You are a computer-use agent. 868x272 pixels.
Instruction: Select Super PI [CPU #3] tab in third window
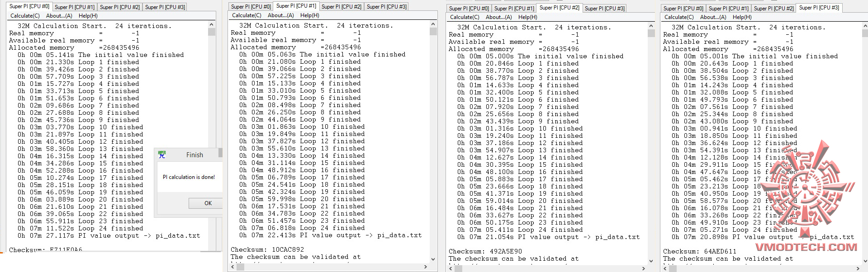coord(605,9)
